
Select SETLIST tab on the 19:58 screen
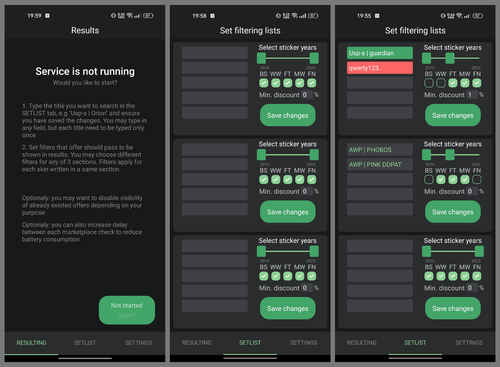coord(250,343)
